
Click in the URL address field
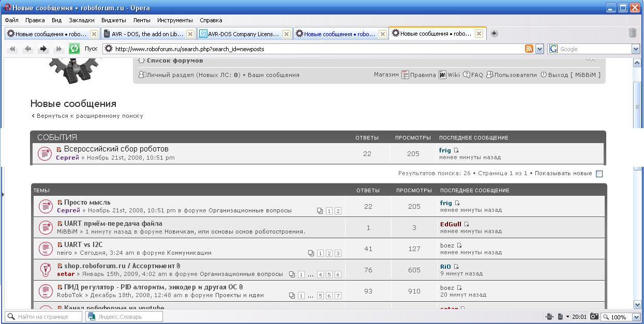(x=319, y=49)
